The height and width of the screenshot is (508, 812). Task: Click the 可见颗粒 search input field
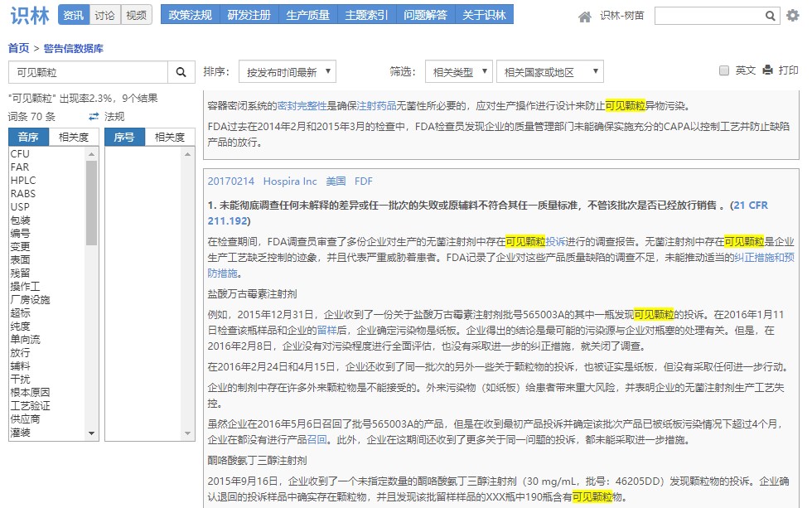[x=88, y=72]
